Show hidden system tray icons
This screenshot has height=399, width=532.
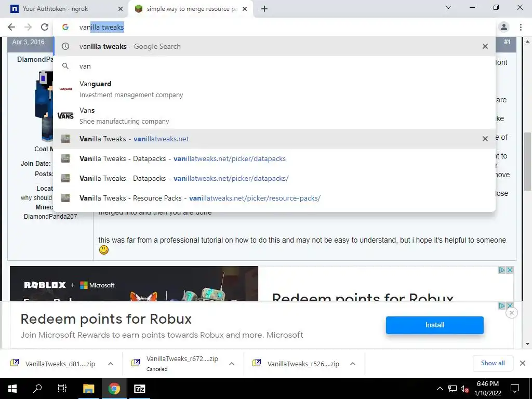(440, 389)
